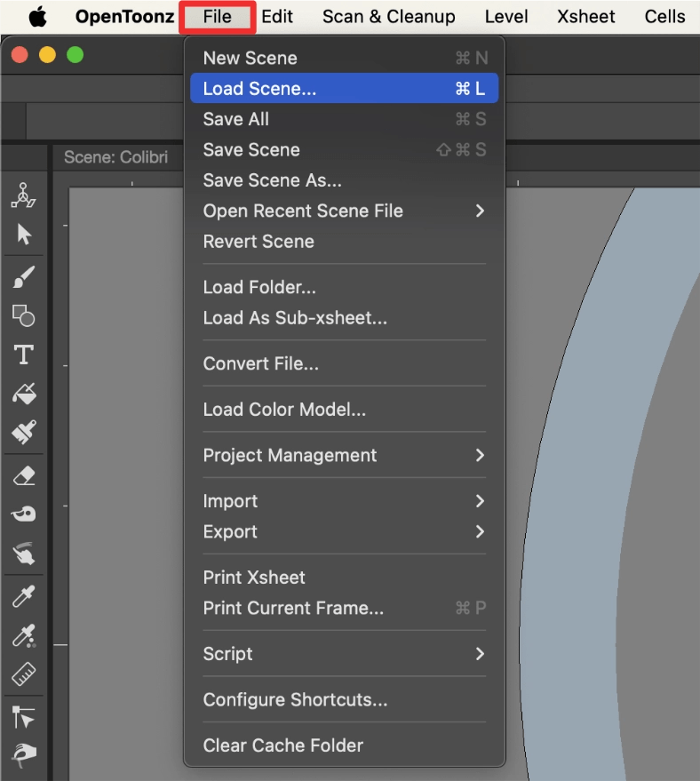Choose Load Color Model... entry

[x=344, y=409]
